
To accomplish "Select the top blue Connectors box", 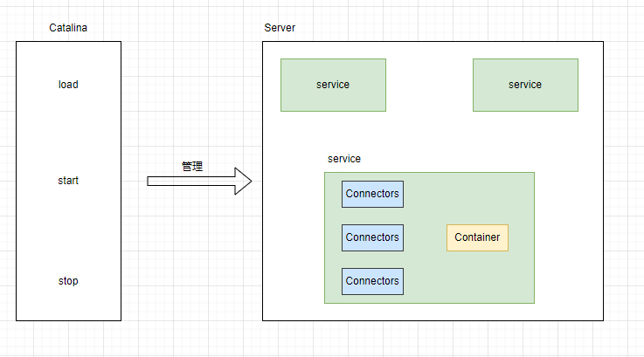I will click(372, 194).
